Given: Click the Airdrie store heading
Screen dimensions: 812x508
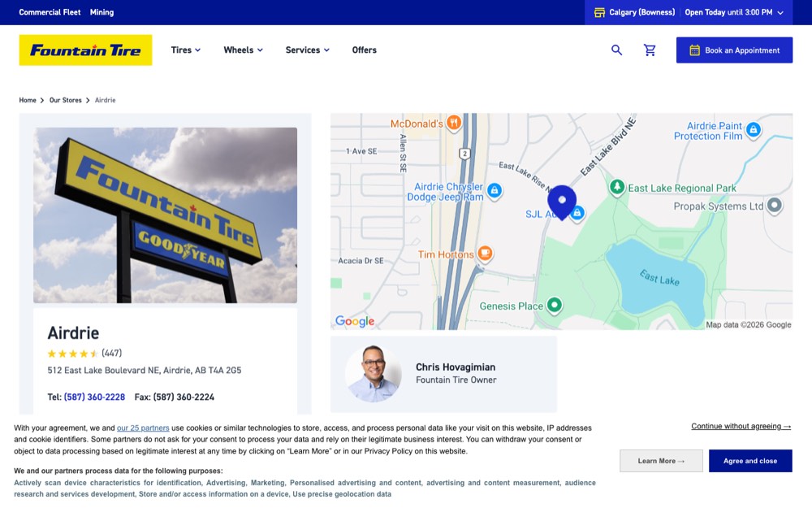Looking at the screenshot, I should point(73,332).
